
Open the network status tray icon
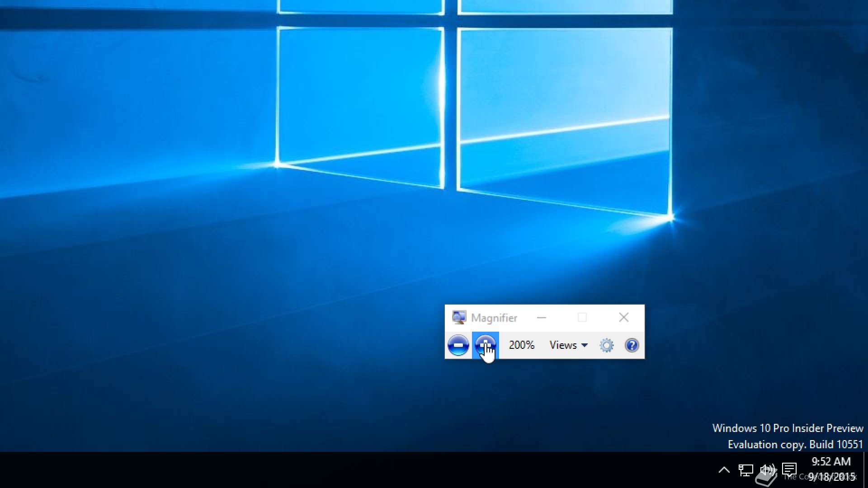click(745, 470)
